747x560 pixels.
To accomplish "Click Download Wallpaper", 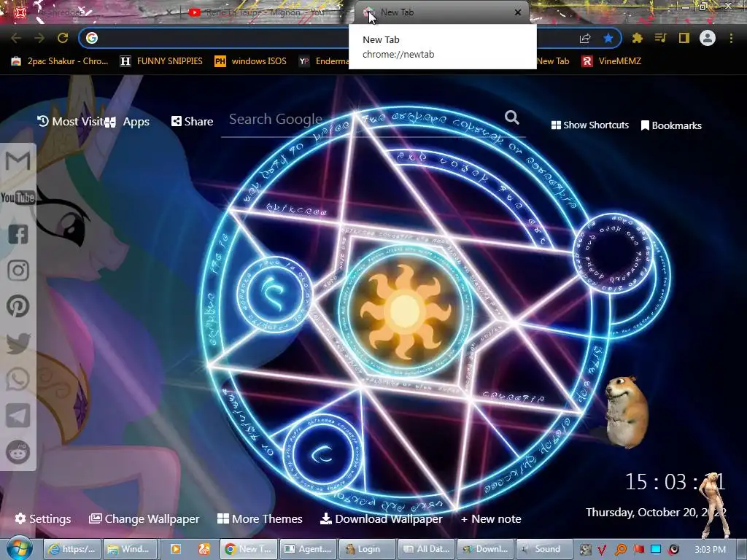I will [x=381, y=518].
